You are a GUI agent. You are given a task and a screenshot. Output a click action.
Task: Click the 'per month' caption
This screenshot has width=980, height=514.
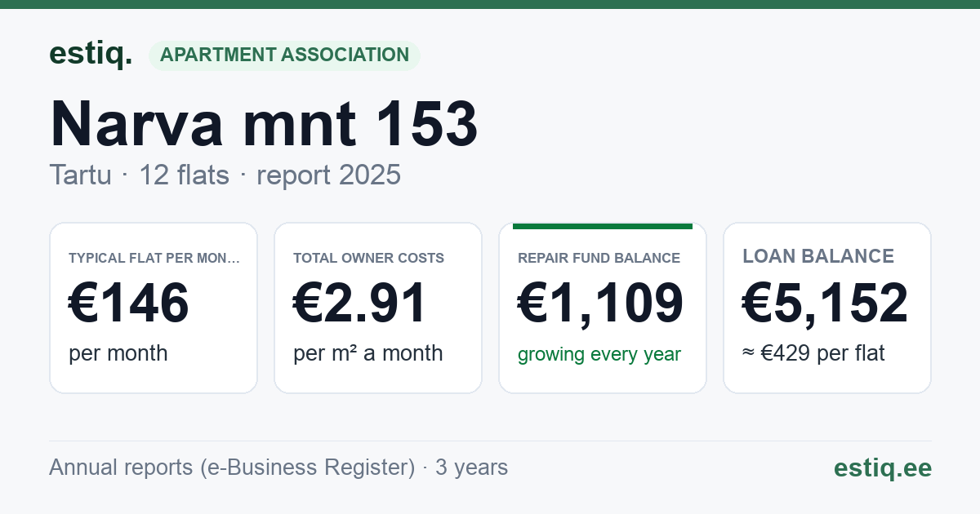118,353
